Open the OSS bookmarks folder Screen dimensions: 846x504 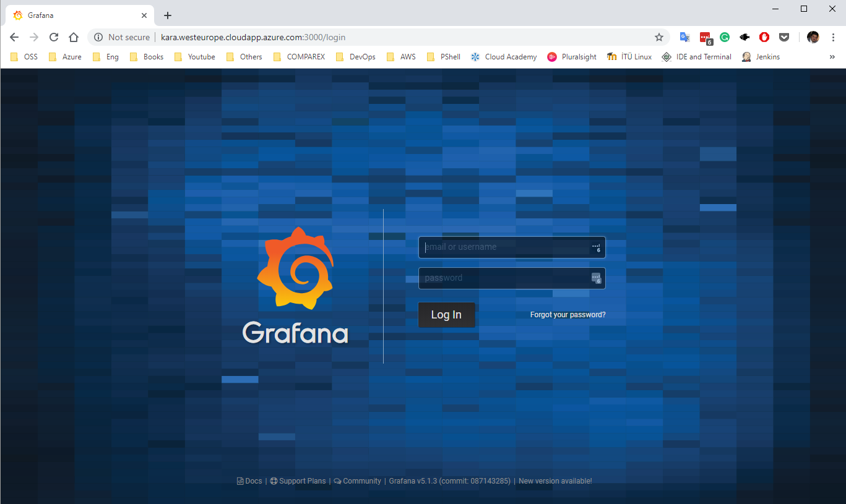[x=24, y=57]
